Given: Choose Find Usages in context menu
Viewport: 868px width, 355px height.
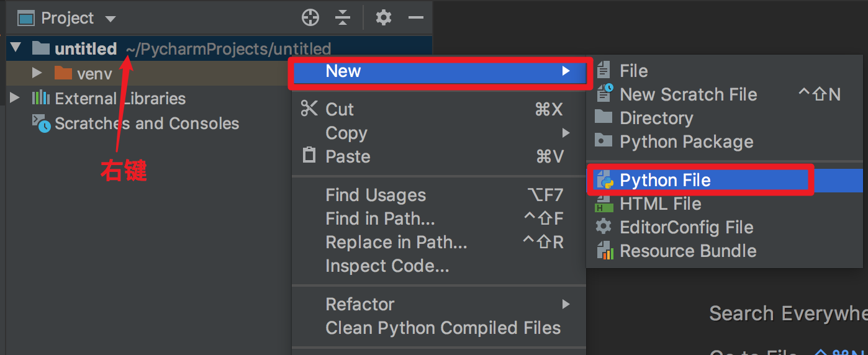Looking at the screenshot, I should coord(376,195).
